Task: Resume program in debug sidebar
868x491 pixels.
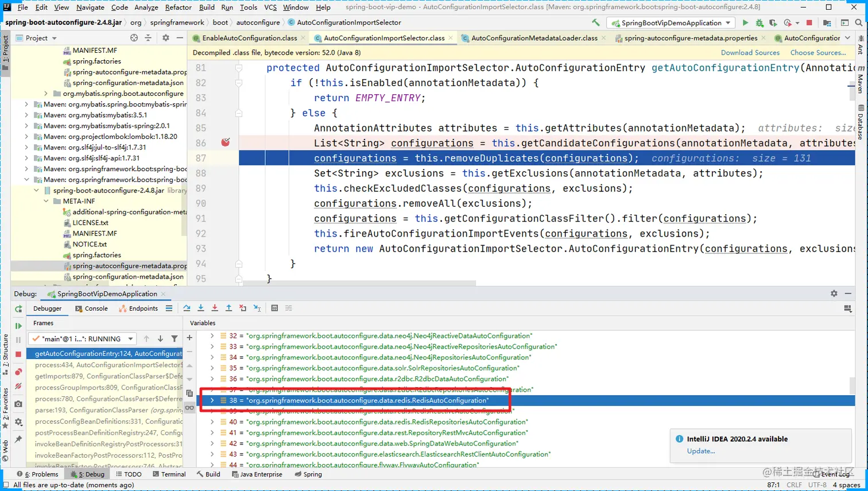Action: click(x=18, y=326)
